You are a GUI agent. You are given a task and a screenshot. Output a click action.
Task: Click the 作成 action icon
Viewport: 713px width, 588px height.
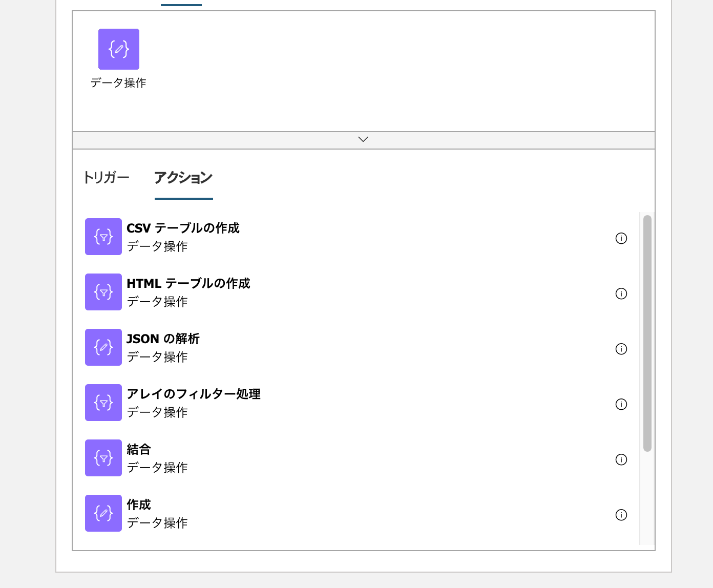tap(103, 513)
